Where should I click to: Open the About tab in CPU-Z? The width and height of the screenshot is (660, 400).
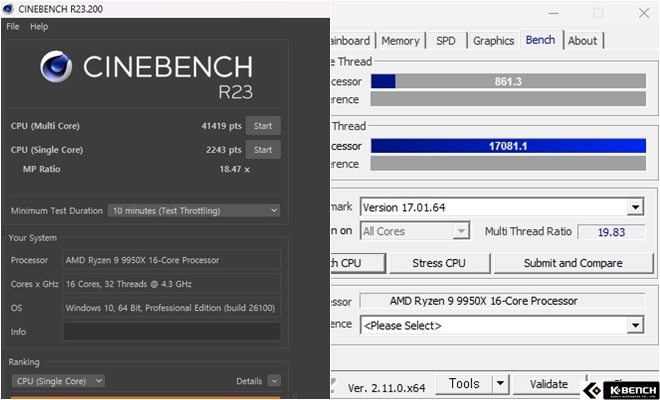coord(583,41)
